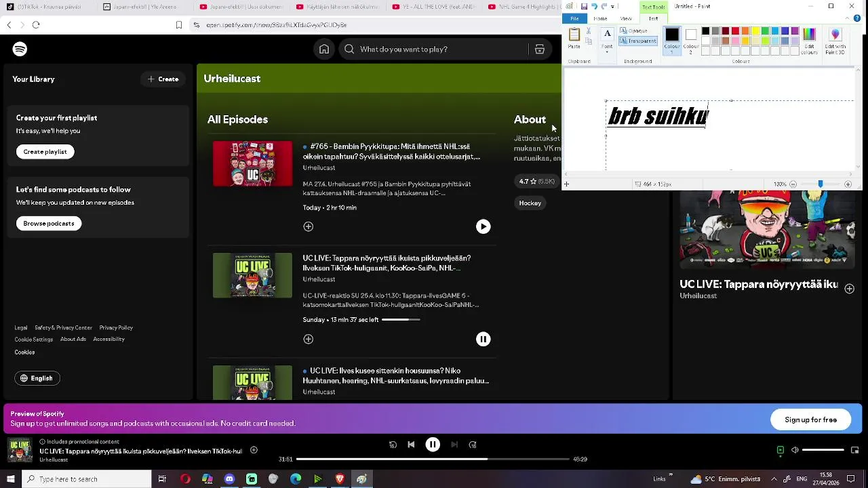The height and width of the screenshot is (488, 868).
Task: Click Windows taskbar search box
Action: click(87, 479)
